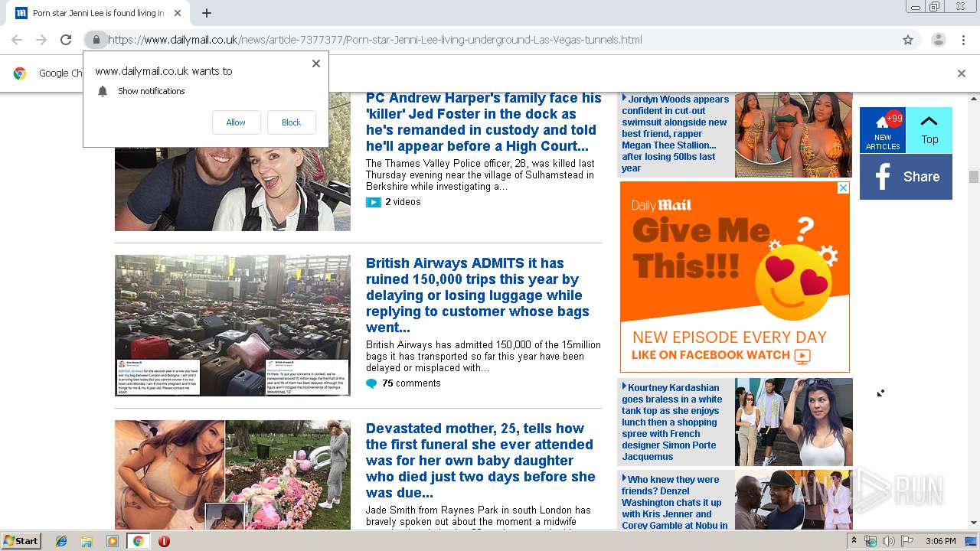Image resolution: width=980 pixels, height=551 pixels.
Task: Open the tray volume speaker icon
Action: click(889, 541)
